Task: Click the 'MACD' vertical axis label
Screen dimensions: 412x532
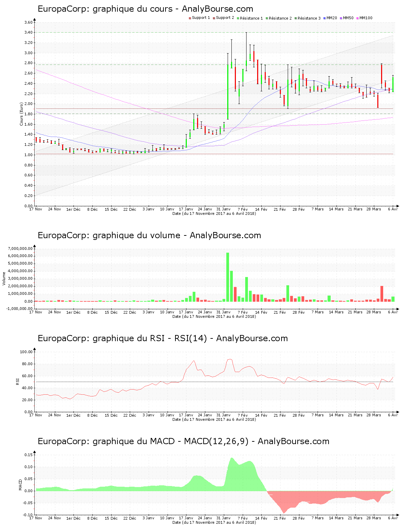Action: click(20, 485)
